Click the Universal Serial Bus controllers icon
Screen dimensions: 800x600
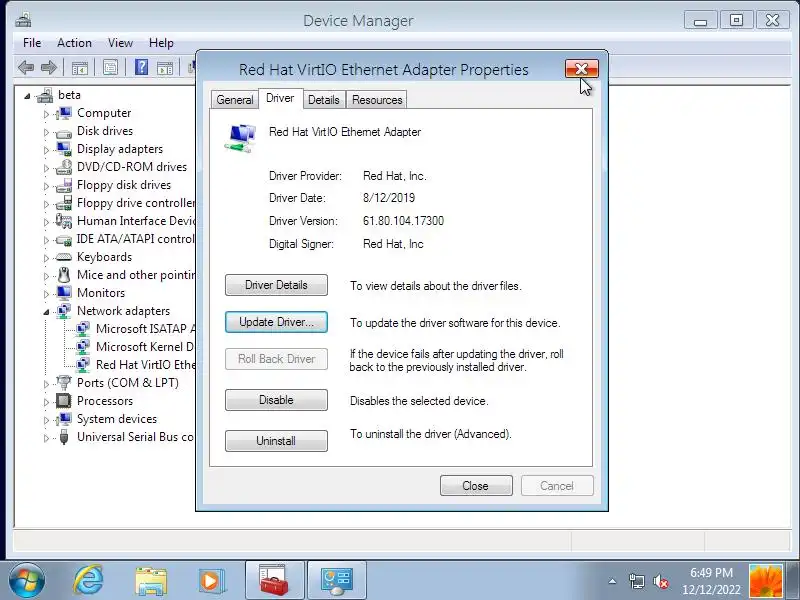click(64, 437)
